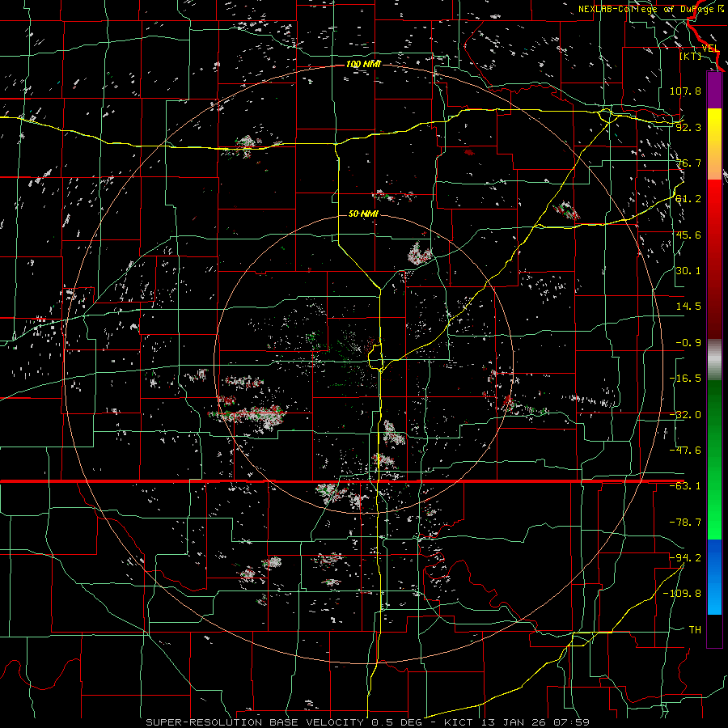Viewport: 728px width, 728px height.
Task: Click the purple segment of the velocity color bar
Action: point(714,90)
